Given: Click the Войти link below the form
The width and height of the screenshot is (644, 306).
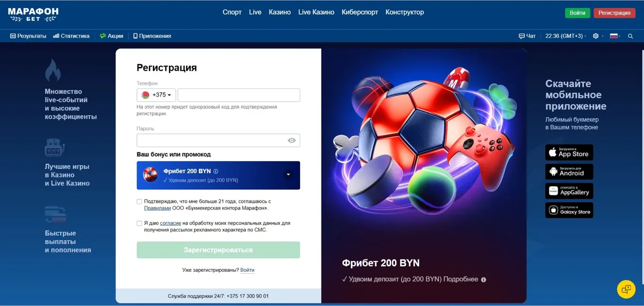Looking at the screenshot, I should point(247,270).
